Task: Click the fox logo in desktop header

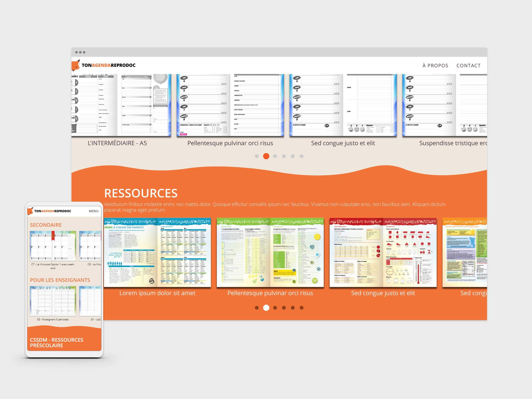Action: [x=76, y=65]
